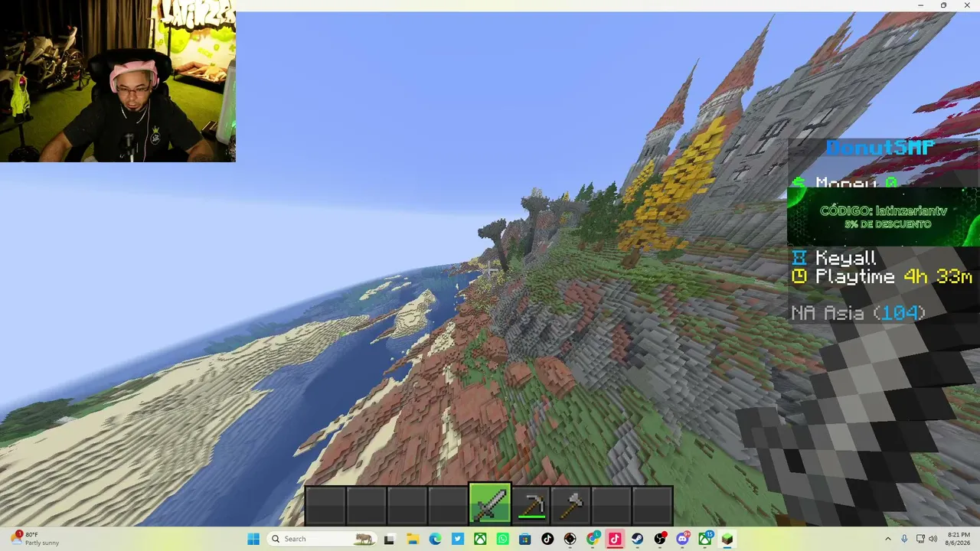Viewport: 980px width, 551px height.
Task: Click the volume speaker icon
Action: 933,539
